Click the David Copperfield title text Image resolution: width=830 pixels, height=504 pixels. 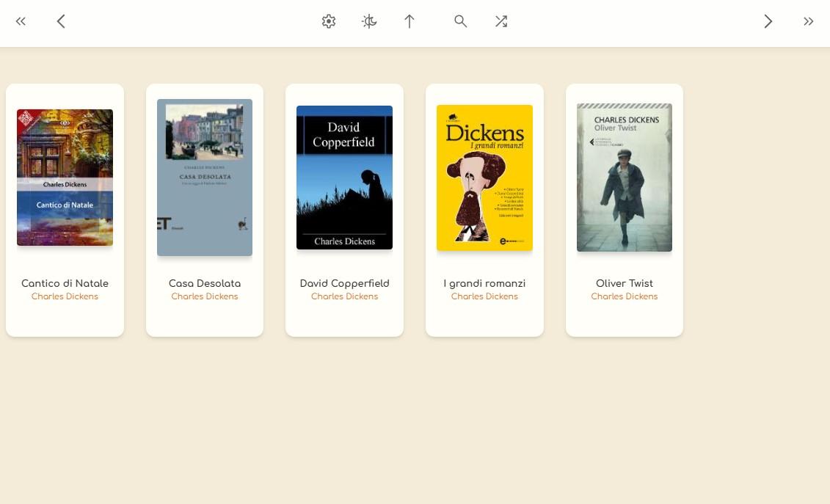click(x=344, y=283)
